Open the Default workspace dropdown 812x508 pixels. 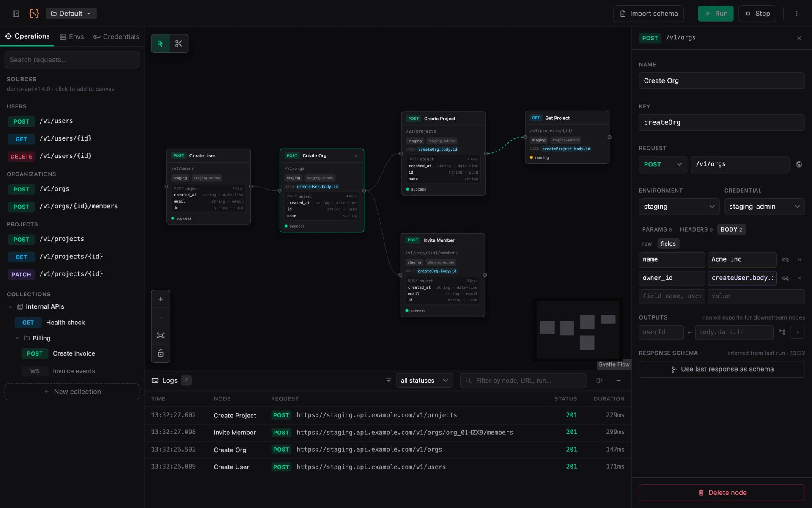click(x=71, y=14)
